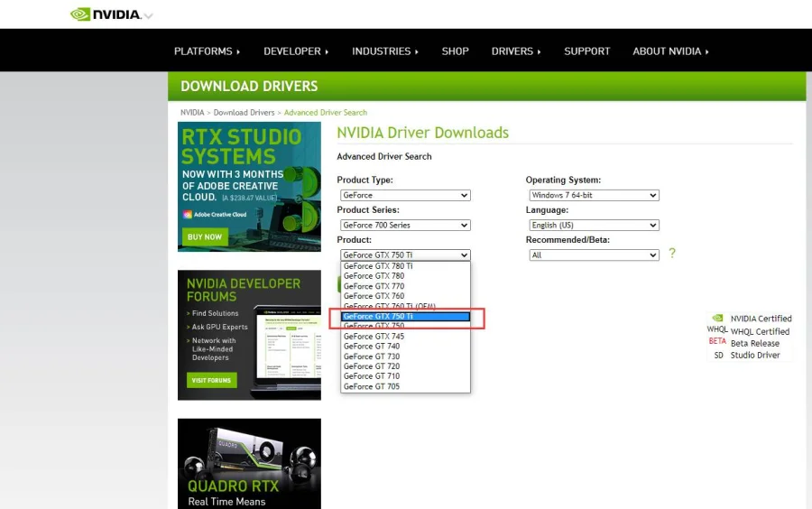Select GeForce GTX 760 Ti (OEM) option

click(405, 306)
